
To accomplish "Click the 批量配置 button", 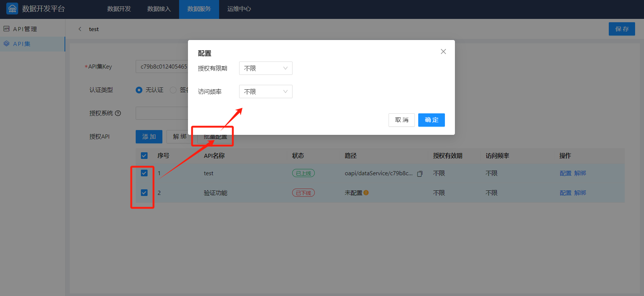I will [215, 137].
